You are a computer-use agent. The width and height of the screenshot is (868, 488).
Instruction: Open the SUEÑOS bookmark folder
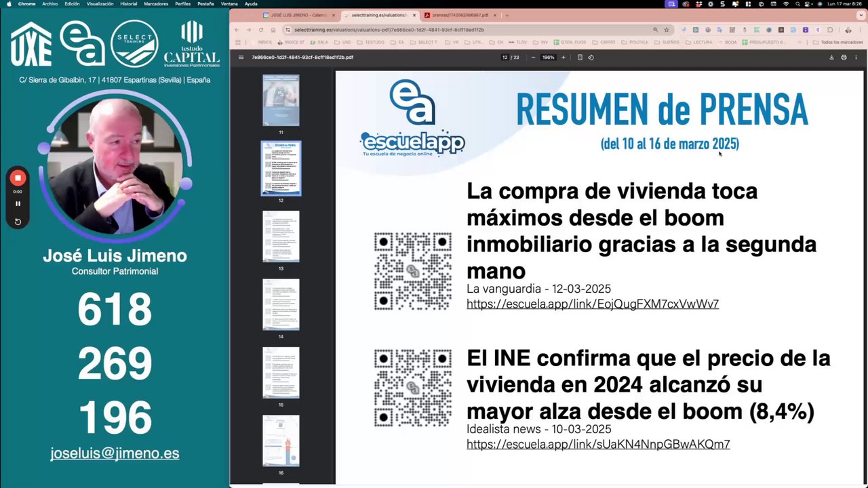[667, 42]
